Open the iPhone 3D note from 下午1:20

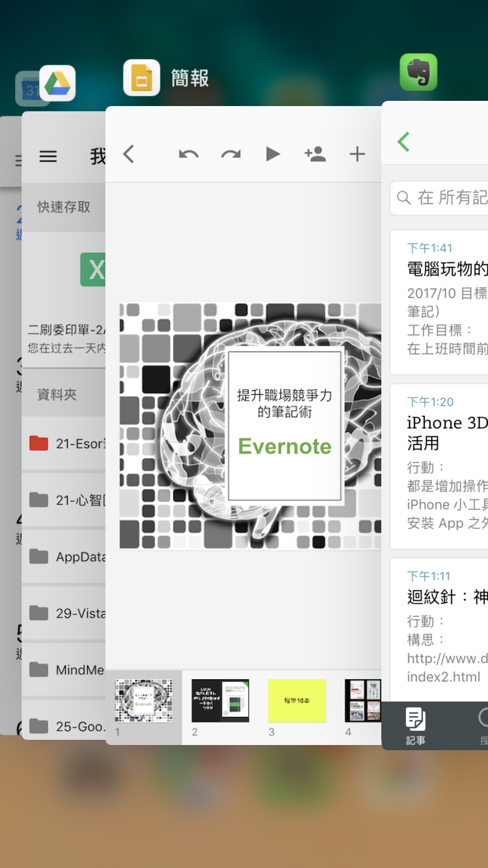pyautogui.click(x=439, y=466)
